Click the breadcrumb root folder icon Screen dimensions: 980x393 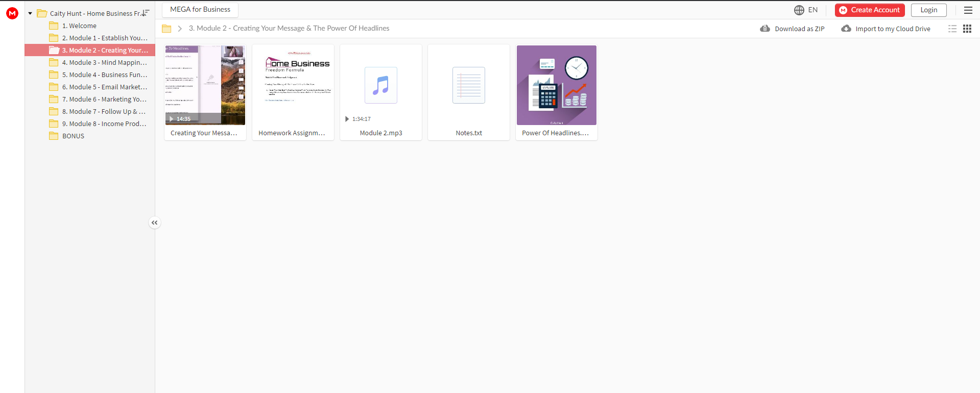(166, 29)
